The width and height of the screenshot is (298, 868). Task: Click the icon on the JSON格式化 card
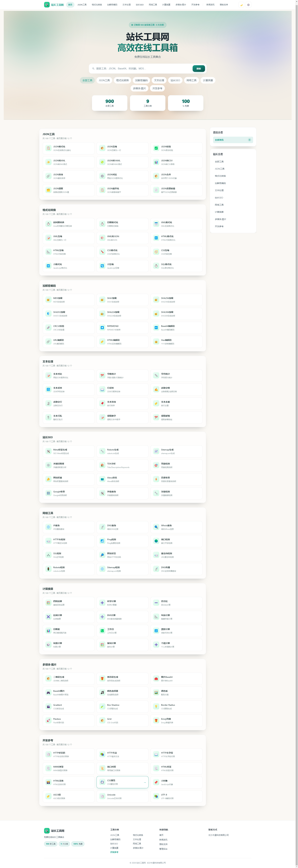(48, 148)
